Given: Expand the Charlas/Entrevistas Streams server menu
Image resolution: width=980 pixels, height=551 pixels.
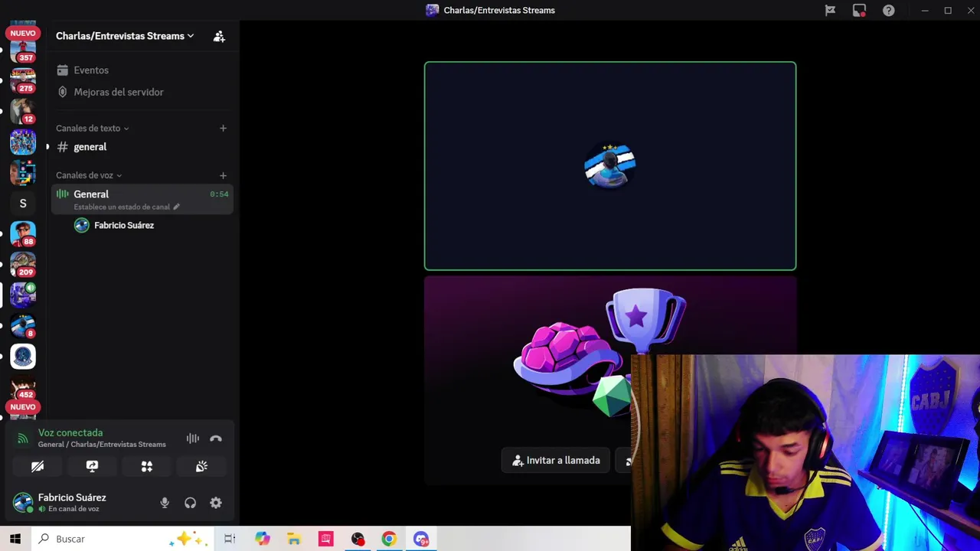Looking at the screenshot, I should click(x=125, y=36).
